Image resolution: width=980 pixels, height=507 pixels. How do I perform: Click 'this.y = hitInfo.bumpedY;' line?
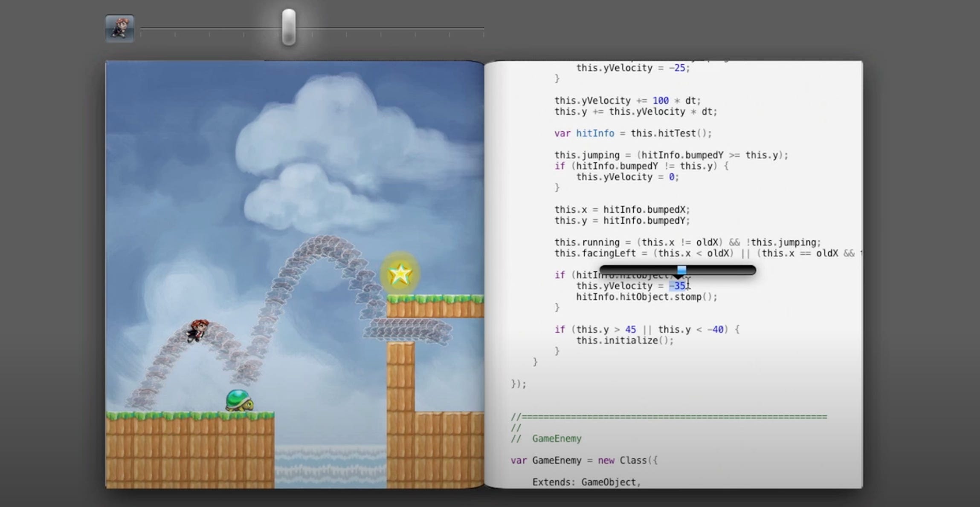pyautogui.click(x=622, y=221)
